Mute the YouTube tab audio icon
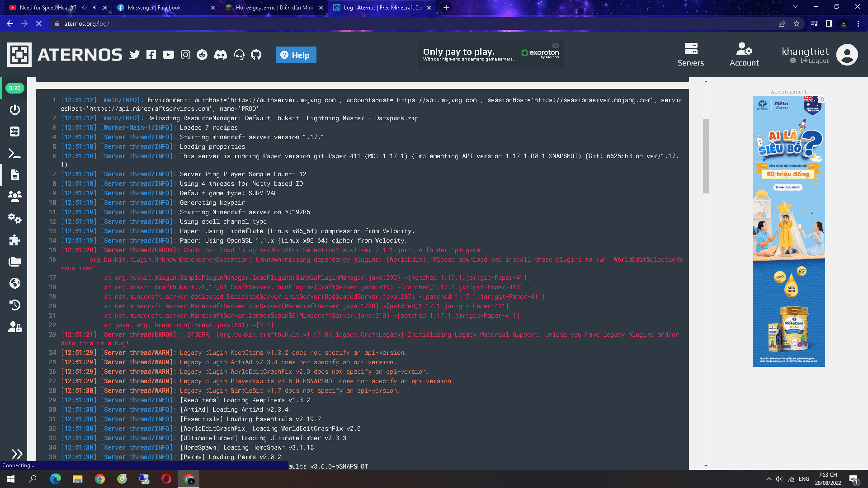 tap(95, 8)
